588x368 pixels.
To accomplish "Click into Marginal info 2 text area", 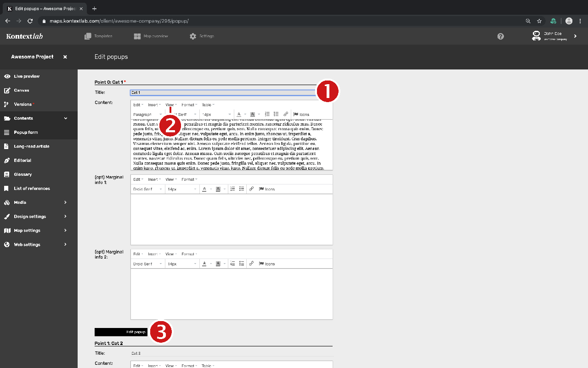I will point(232,294).
